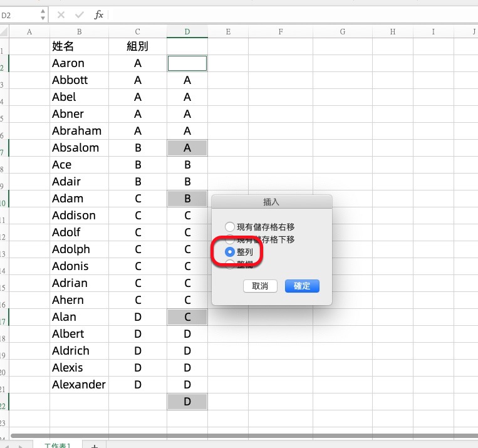Click the cell containing Absalom
The height and width of the screenshot is (448, 478).
click(x=80, y=148)
